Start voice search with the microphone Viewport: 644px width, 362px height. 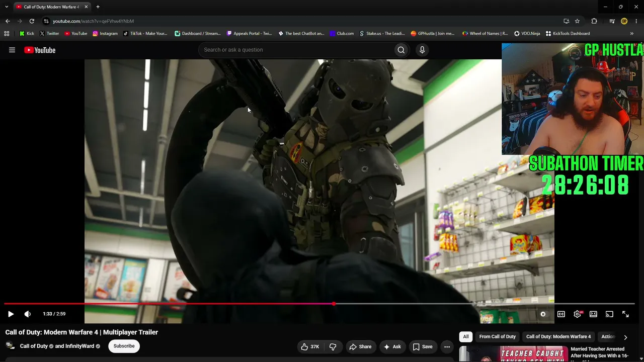point(422,50)
